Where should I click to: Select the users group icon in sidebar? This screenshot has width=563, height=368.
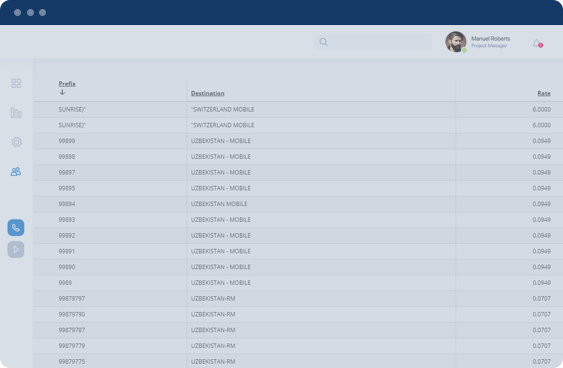[16, 172]
